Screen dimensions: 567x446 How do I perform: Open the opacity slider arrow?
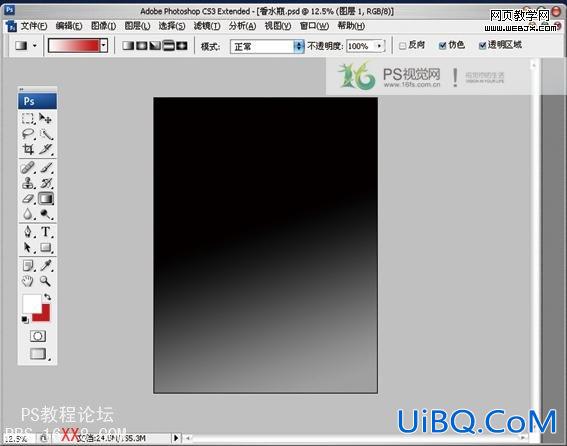tap(379, 46)
